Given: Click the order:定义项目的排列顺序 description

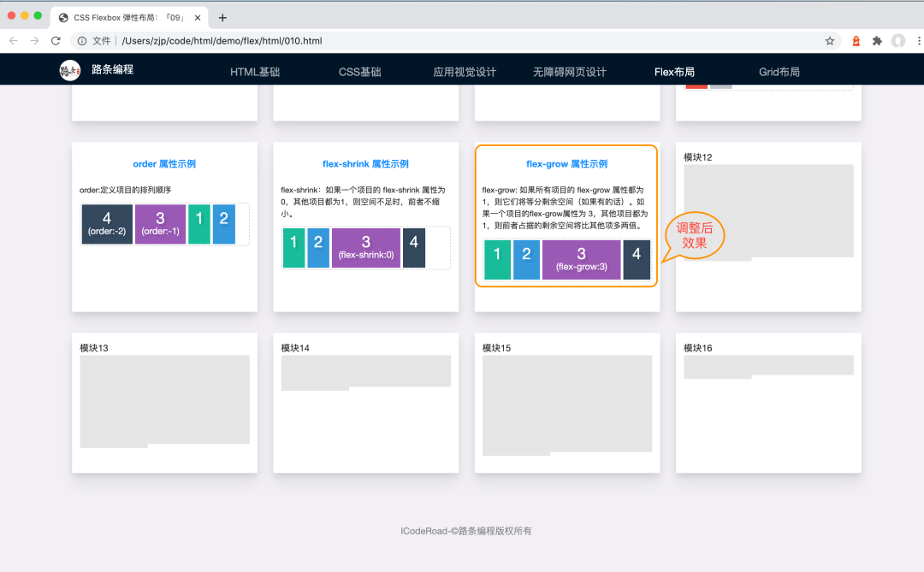Looking at the screenshot, I should point(126,190).
